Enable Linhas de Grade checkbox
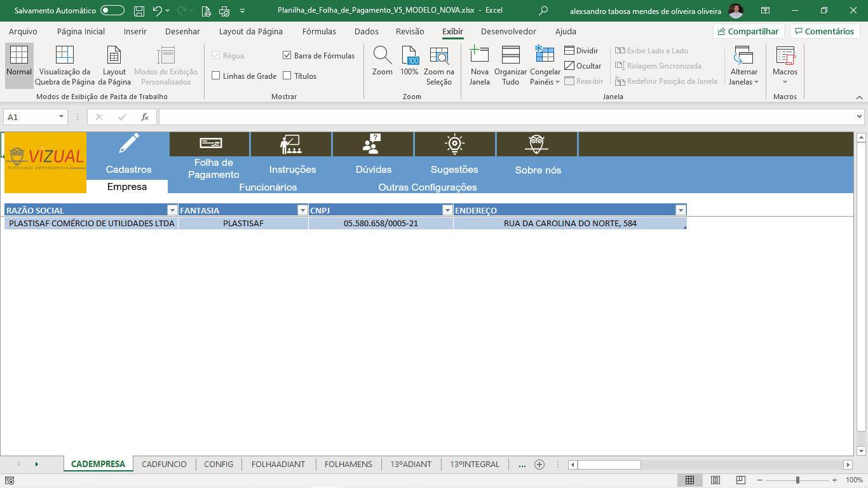The width and height of the screenshot is (868, 488). pos(216,76)
